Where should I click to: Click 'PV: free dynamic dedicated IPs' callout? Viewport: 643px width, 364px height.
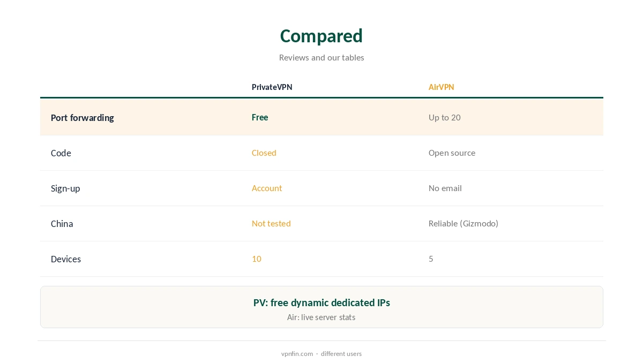(322, 302)
